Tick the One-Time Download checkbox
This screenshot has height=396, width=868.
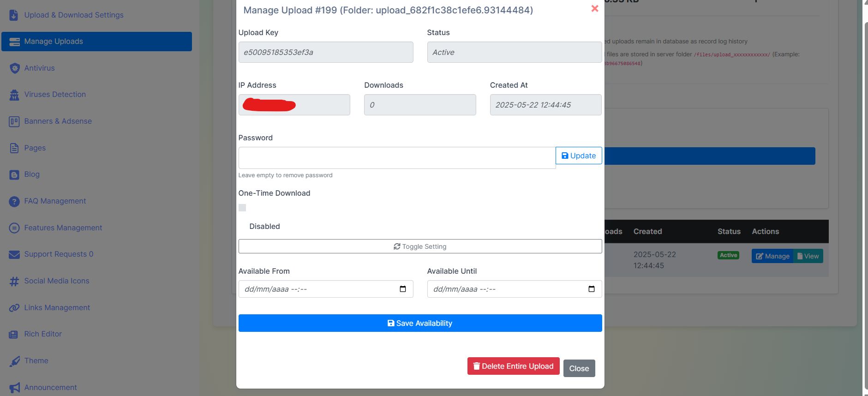(242, 208)
